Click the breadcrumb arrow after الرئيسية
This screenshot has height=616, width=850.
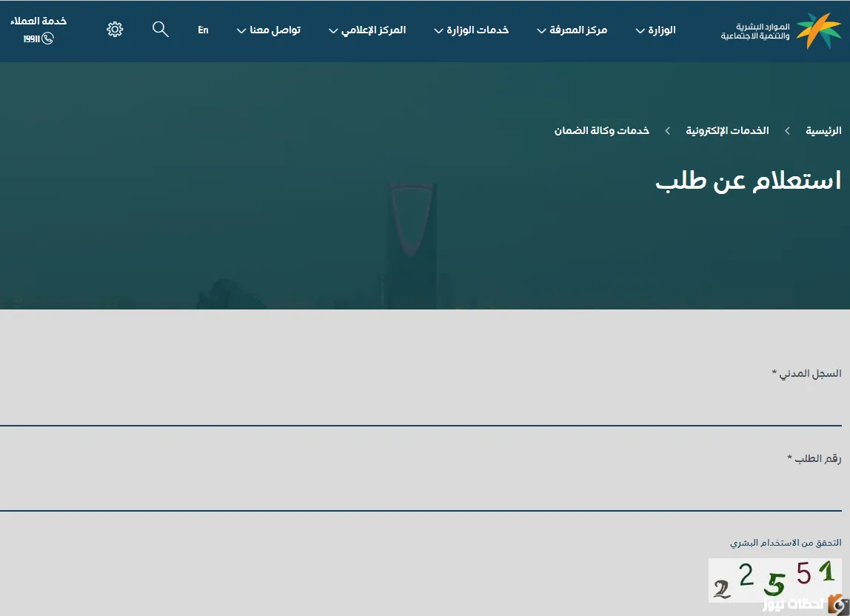788,131
